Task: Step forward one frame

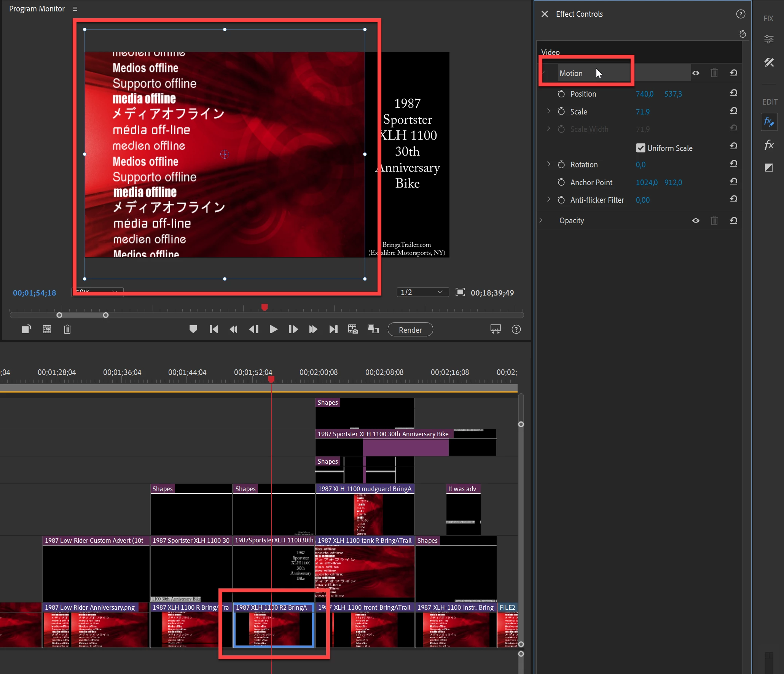Action: (x=293, y=329)
